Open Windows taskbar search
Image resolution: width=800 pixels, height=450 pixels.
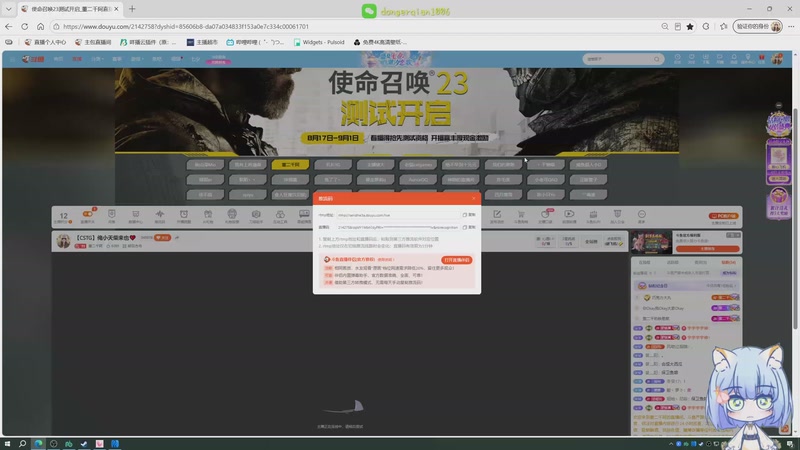[x=22, y=444]
